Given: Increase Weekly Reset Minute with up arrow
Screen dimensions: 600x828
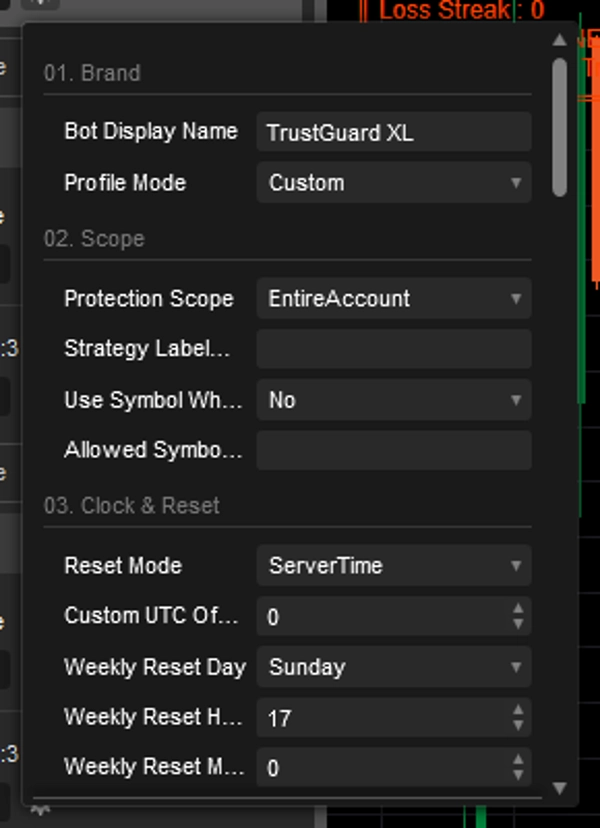Looking at the screenshot, I should coord(518,759).
